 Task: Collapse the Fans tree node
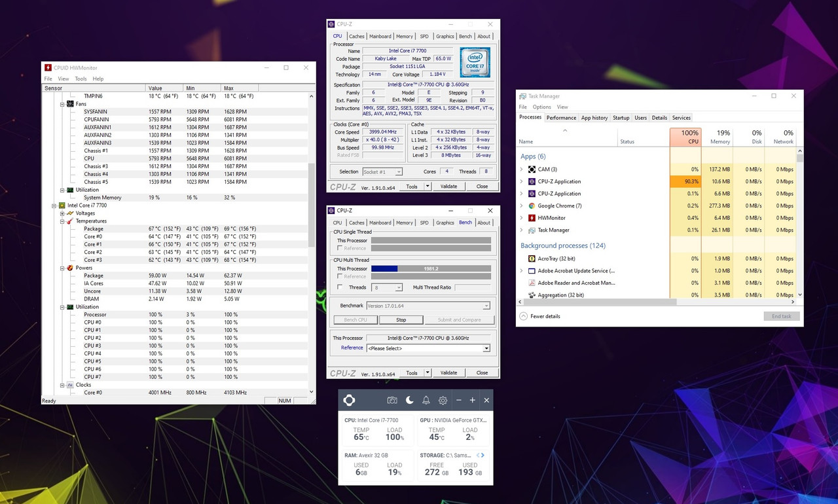(x=63, y=104)
